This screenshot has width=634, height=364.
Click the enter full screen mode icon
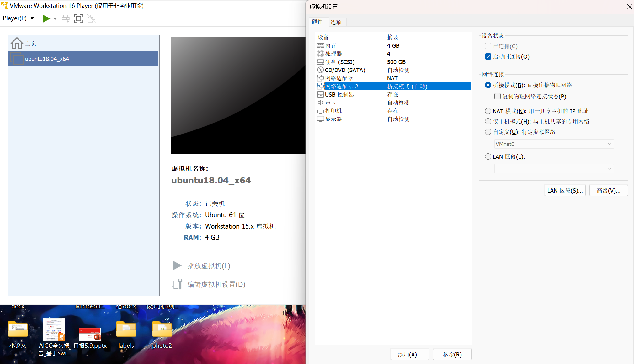click(78, 18)
